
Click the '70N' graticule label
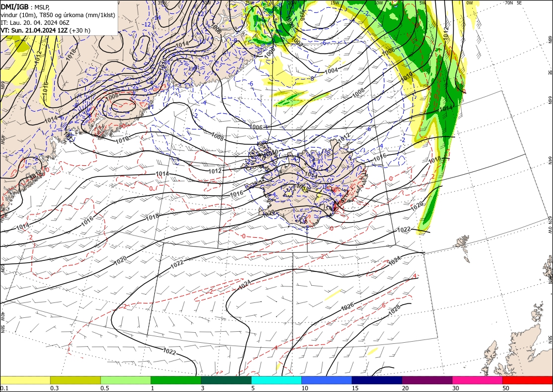[509, 2]
